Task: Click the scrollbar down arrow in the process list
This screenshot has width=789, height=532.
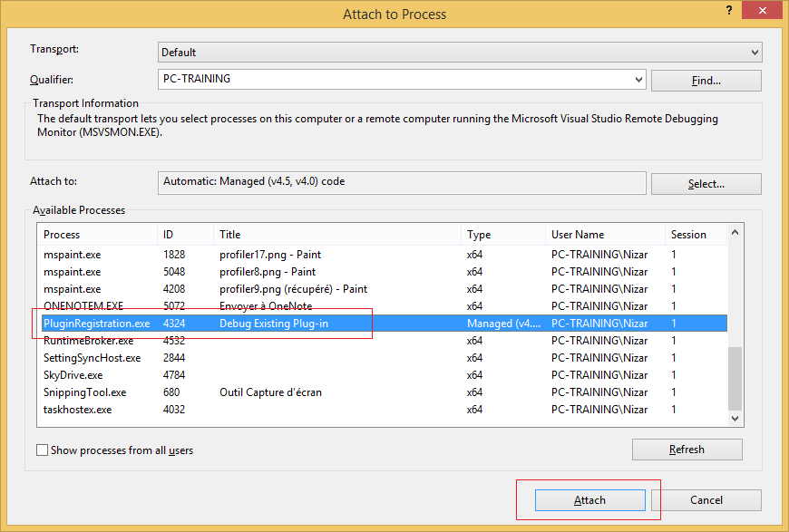Action: (736, 419)
